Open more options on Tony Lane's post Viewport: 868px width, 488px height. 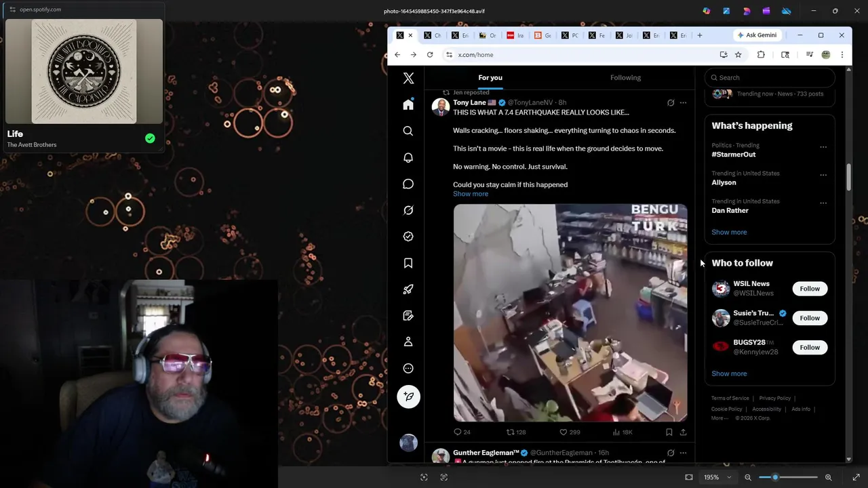pyautogui.click(x=683, y=103)
